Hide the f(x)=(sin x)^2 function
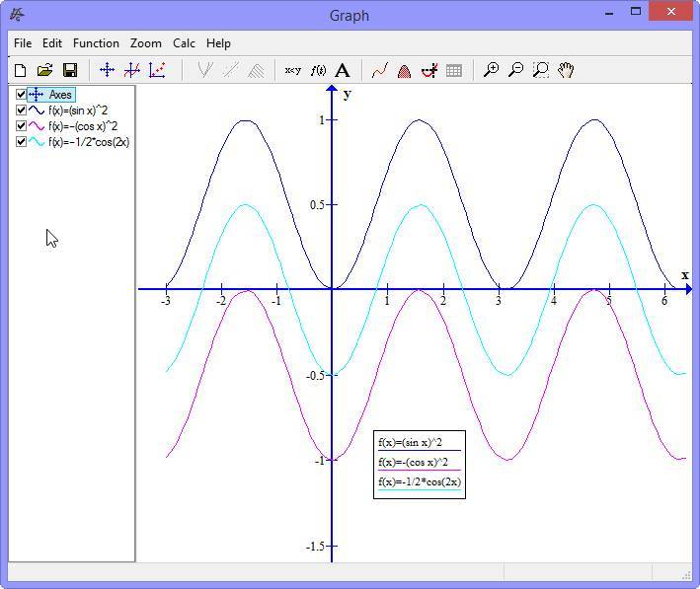 point(21,110)
